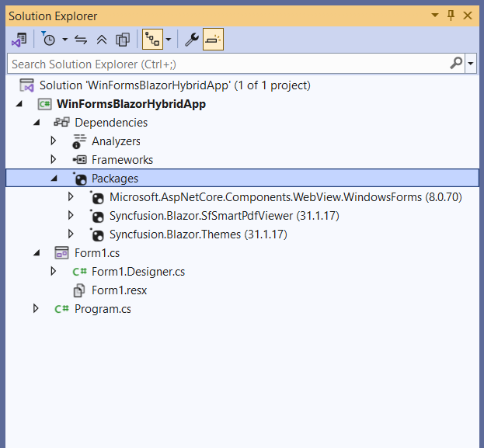Open file nesting dropdown arrow
This screenshot has width=484, height=448.
pos(169,40)
